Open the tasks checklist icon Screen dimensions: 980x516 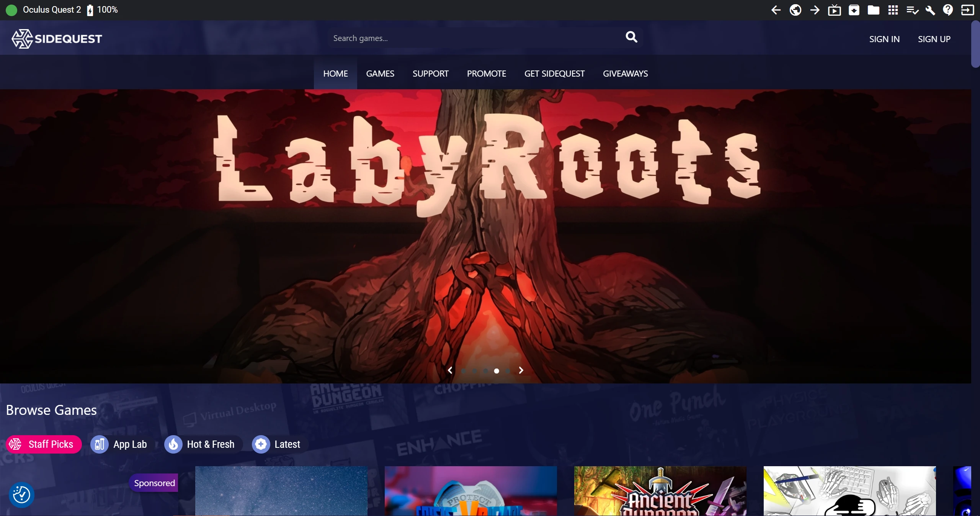912,10
